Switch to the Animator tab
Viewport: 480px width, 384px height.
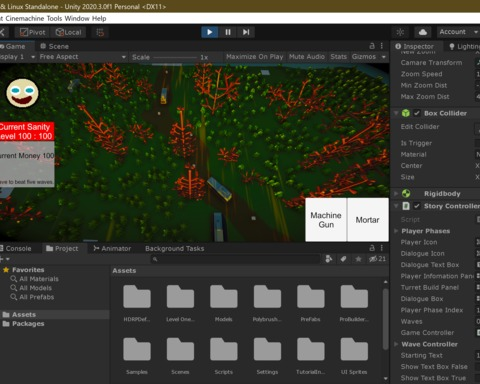[112, 249]
